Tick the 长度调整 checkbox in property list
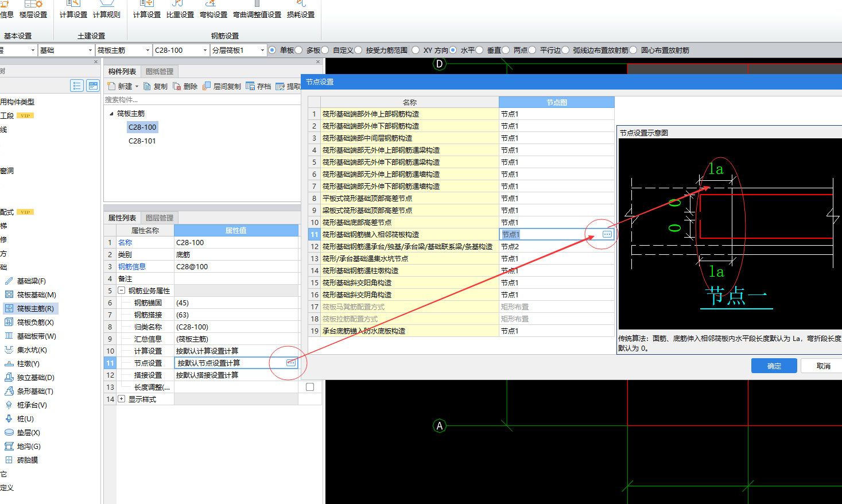The width and height of the screenshot is (842, 504). coord(310,387)
